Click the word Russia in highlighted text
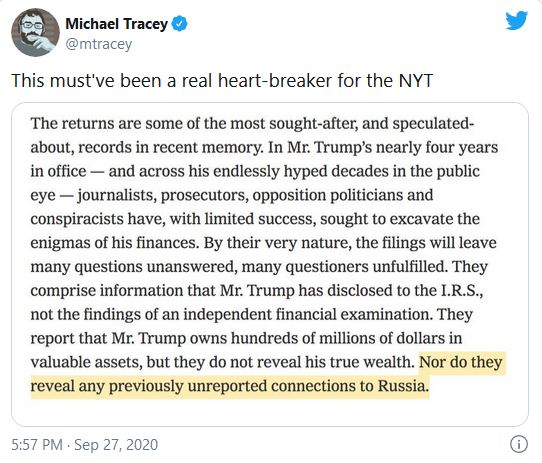Image resolution: width=542 pixels, height=463 pixels. [403, 386]
